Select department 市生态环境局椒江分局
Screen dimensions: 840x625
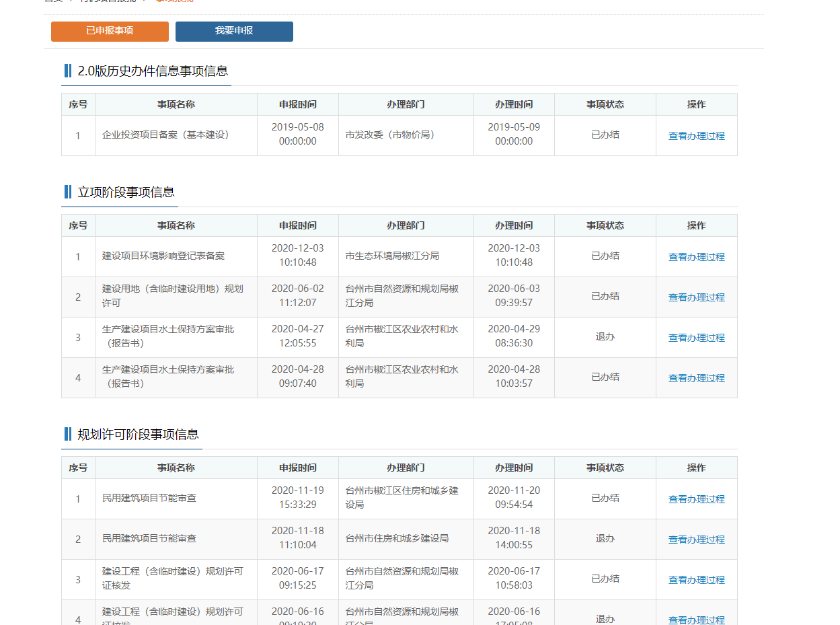coord(392,256)
